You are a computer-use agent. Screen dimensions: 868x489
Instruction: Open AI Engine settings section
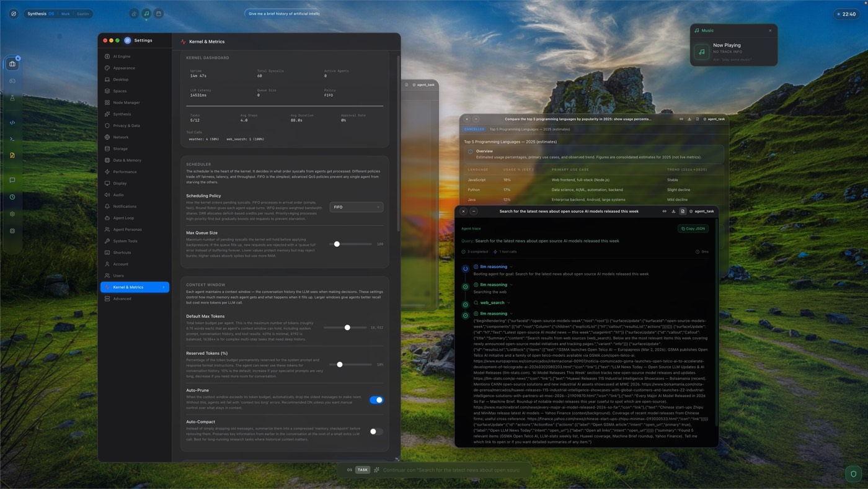[x=135, y=56]
